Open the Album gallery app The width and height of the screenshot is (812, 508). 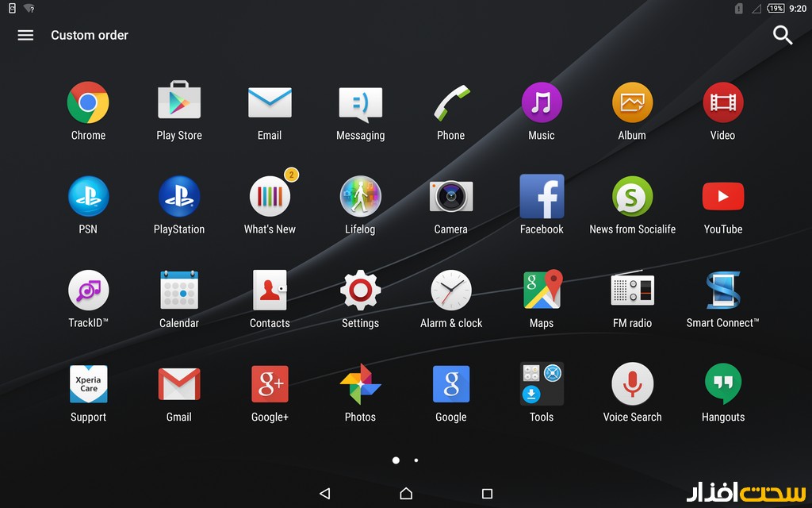pos(632,102)
